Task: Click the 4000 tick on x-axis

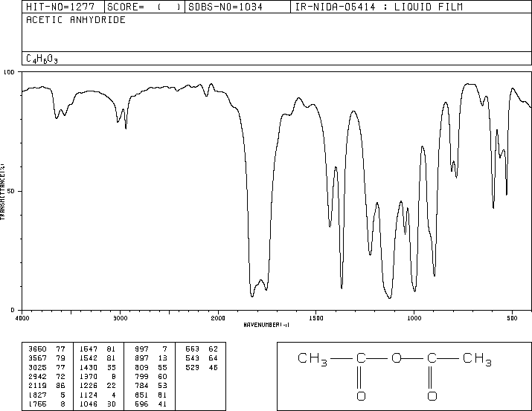Action: coord(22,317)
